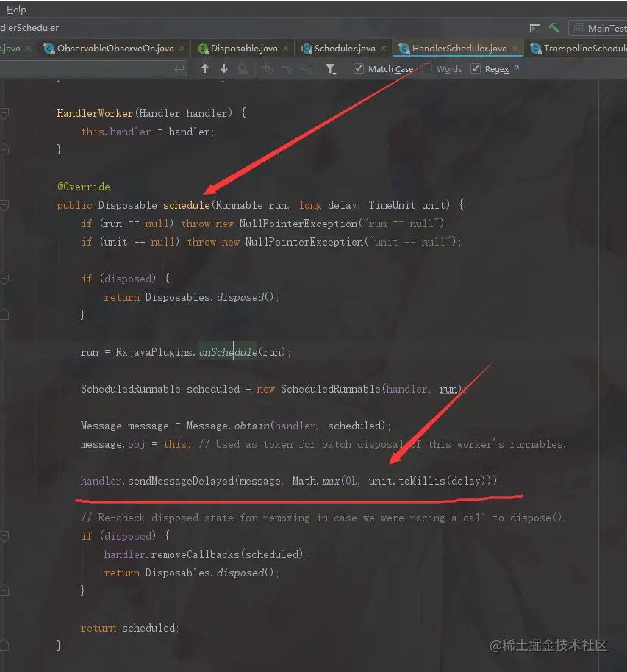Click 'unit == null' NullPointerException line
This screenshot has height=672, width=627.
click(270, 242)
